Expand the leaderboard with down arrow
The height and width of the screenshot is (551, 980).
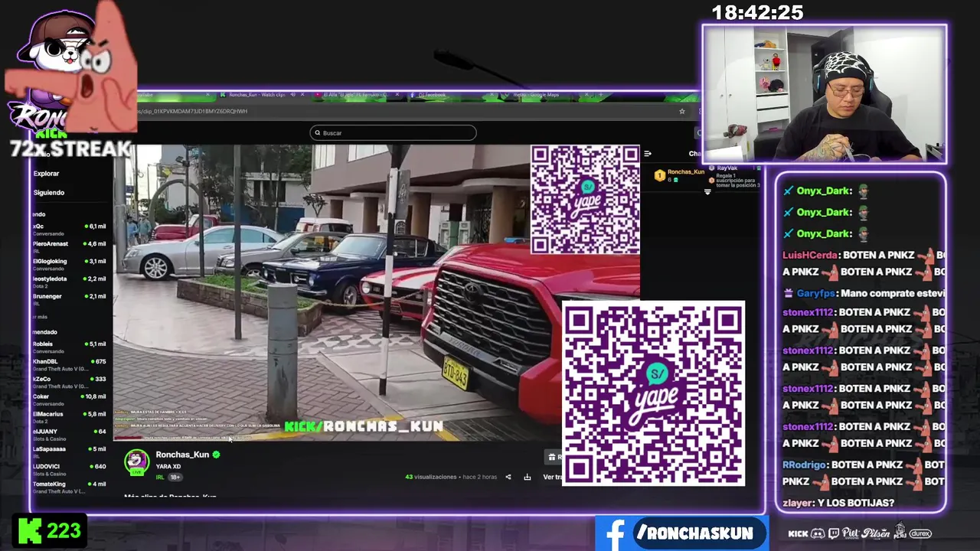click(707, 192)
